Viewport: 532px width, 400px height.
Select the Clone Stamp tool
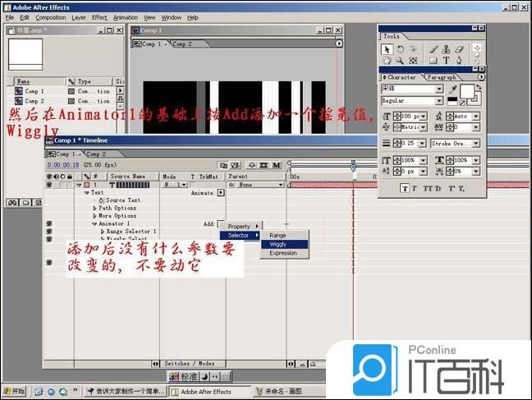click(x=446, y=49)
